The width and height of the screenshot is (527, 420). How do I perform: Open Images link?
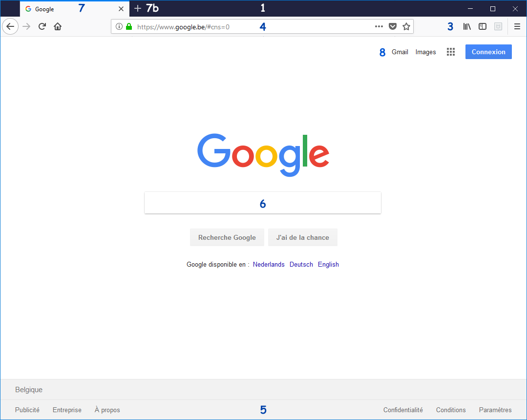tap(425, 52)
